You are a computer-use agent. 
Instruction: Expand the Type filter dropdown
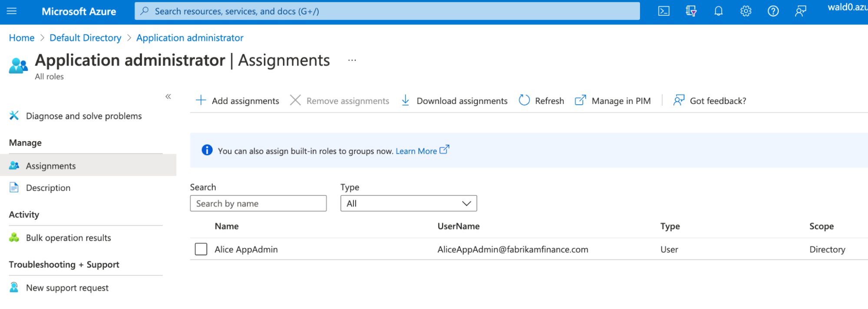pos(408,203)
